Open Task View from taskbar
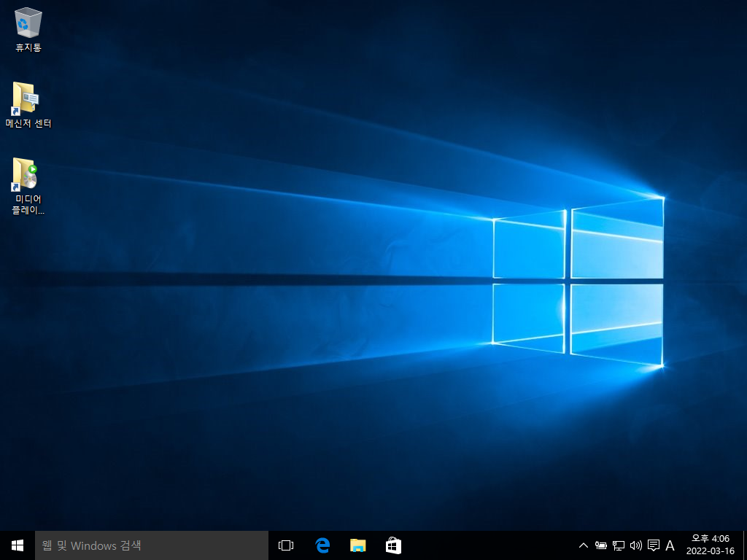 tap(286, 545)
